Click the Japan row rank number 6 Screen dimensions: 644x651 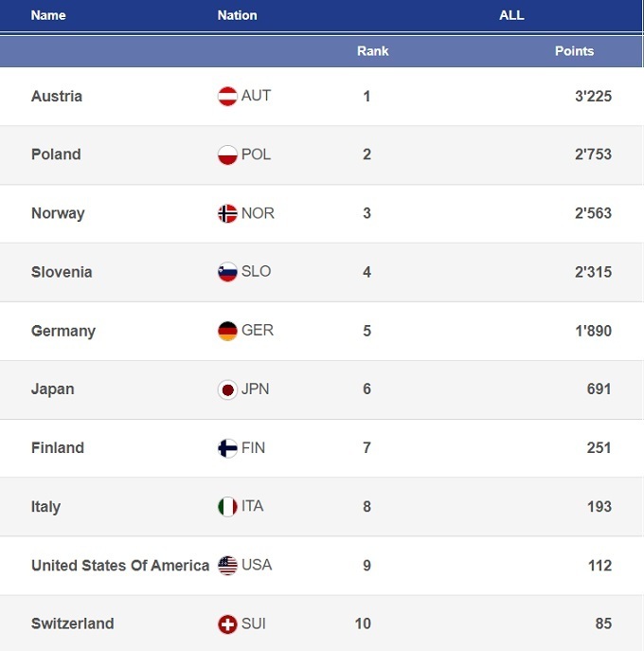pyautogui.click(x=367, y=389)
